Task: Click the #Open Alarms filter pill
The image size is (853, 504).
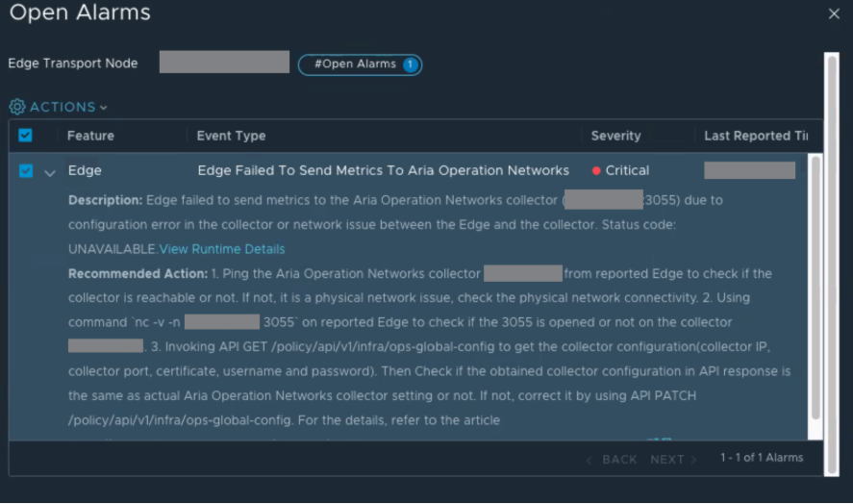Action: 360,64
